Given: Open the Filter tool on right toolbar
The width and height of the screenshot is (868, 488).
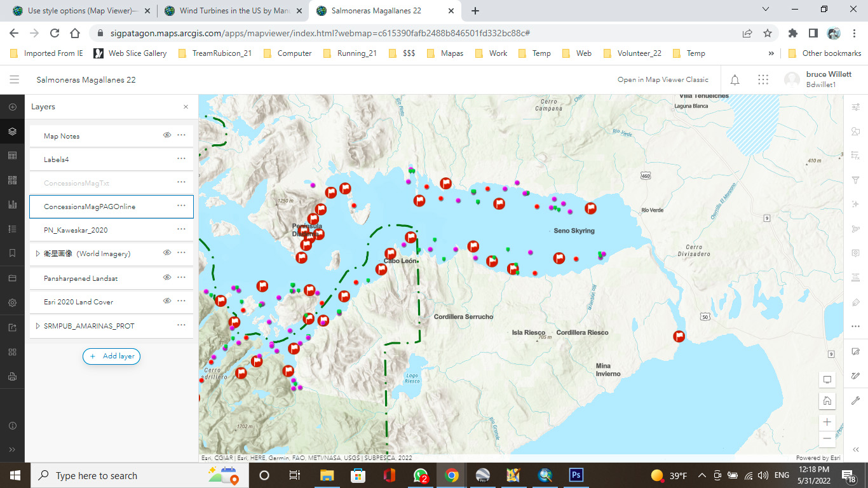Looking at the screenshot, I should [855, 180].
